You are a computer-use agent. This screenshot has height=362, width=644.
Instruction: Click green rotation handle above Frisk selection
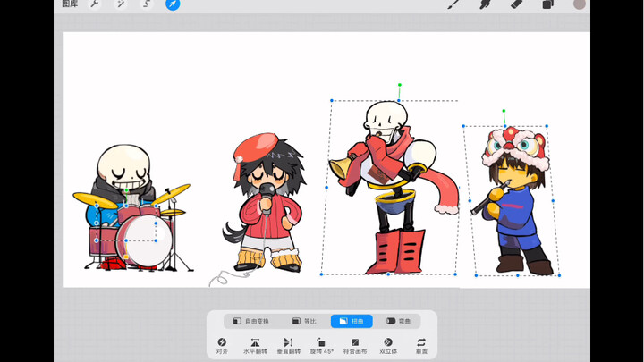(504, 111)
